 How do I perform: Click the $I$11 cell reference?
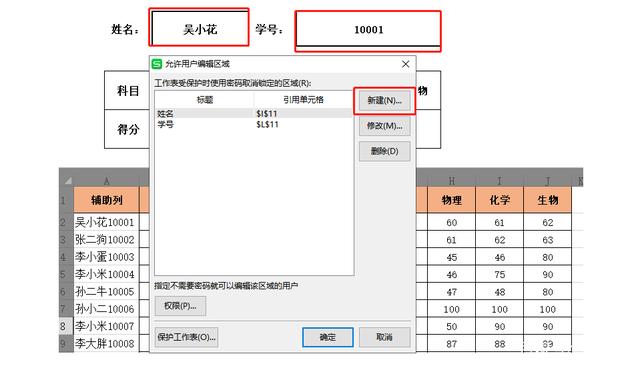click(267, 113)
